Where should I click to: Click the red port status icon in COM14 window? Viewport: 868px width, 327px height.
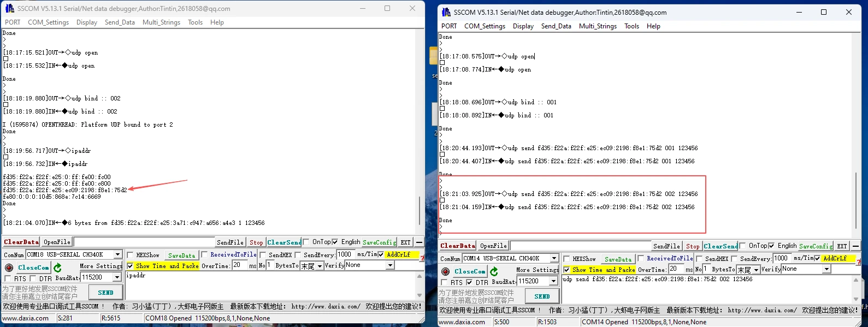click(445, 271)
